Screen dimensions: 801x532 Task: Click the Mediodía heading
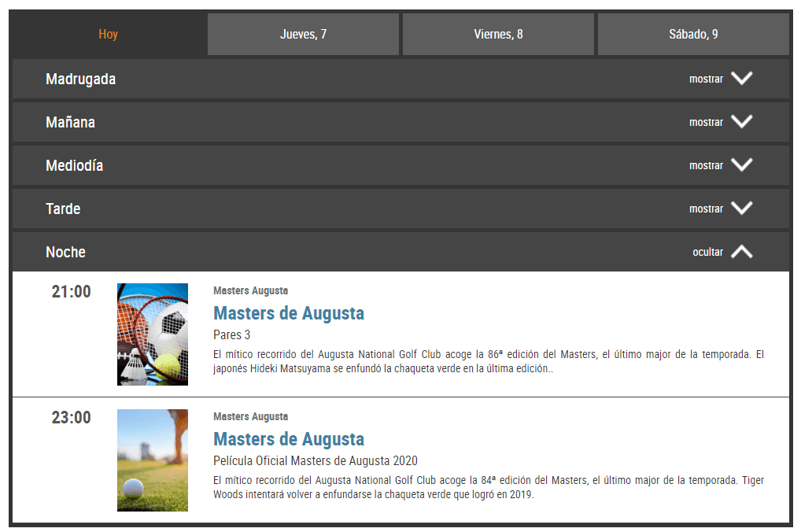pos(75,165)
